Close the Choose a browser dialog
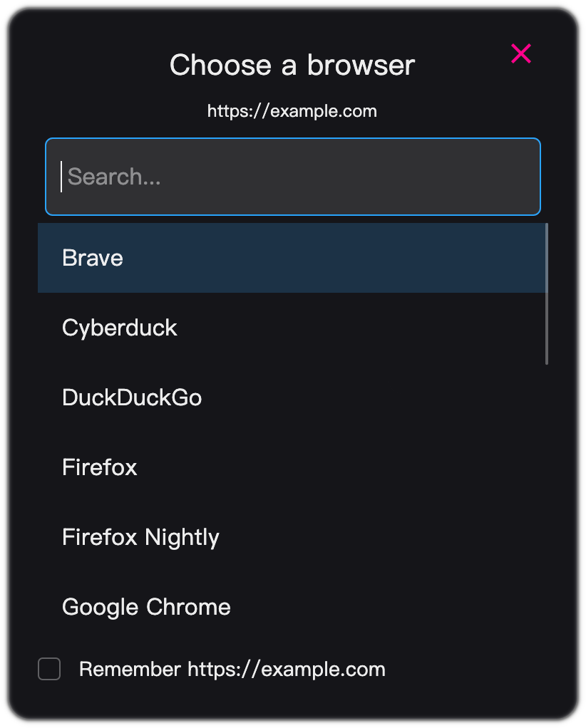Viewport: 586px width, 728px height. tap(521, 53)
